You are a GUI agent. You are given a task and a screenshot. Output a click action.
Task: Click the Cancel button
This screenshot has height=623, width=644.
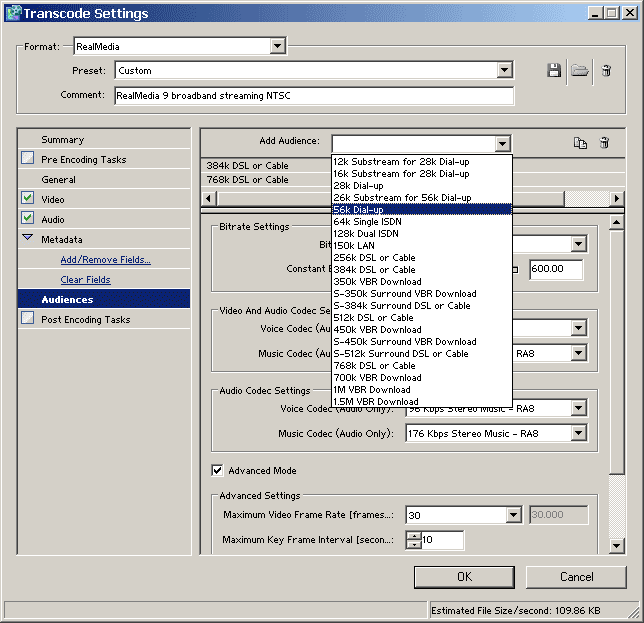coord(576,577)
